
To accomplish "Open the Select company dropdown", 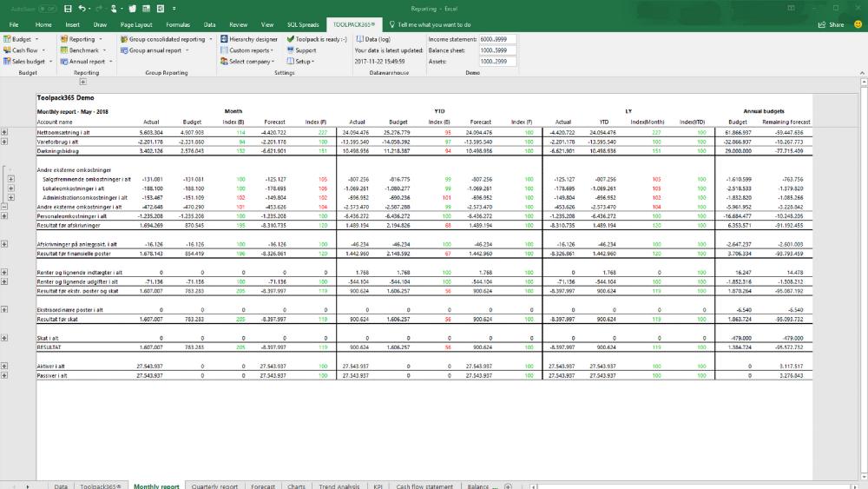I will (251, 62).
